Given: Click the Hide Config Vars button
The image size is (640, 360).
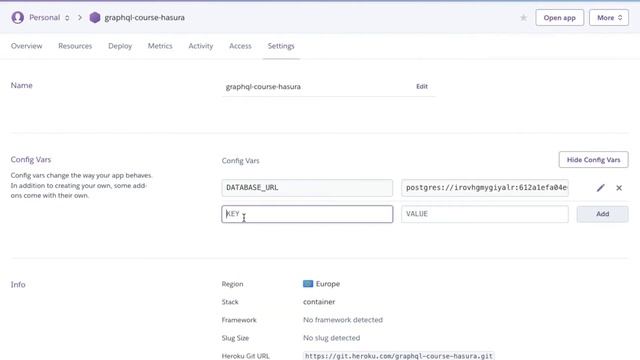Looking at the screenshot, I should click(x=593, y=160).
